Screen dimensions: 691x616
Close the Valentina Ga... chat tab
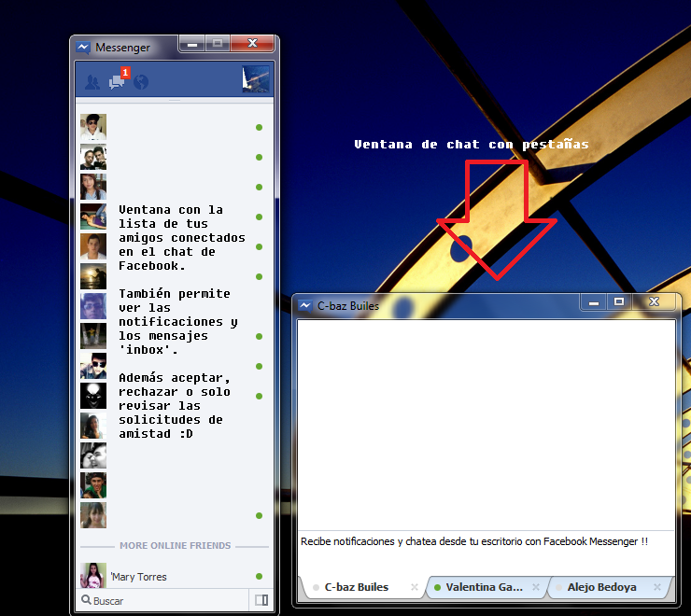tap(536, 587)
